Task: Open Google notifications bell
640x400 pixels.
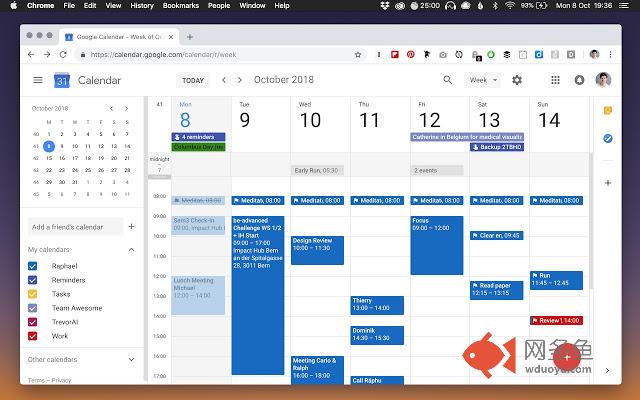Action: pos(579,80)
